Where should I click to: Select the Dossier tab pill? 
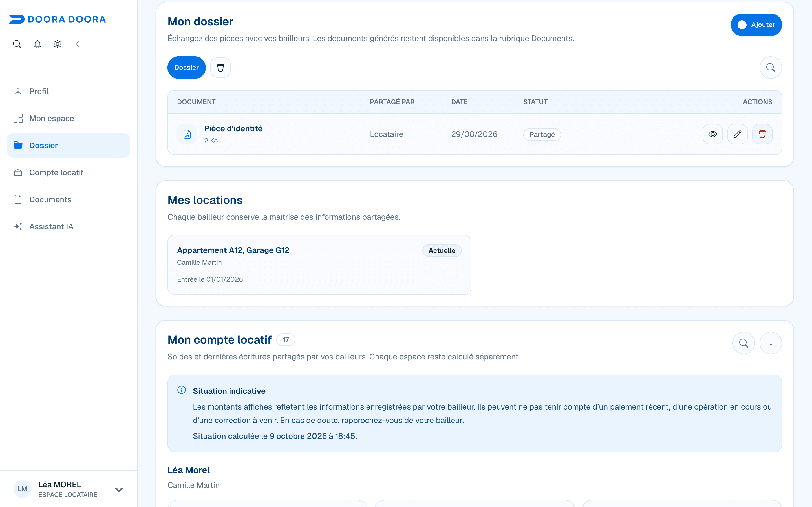(187, 68)
